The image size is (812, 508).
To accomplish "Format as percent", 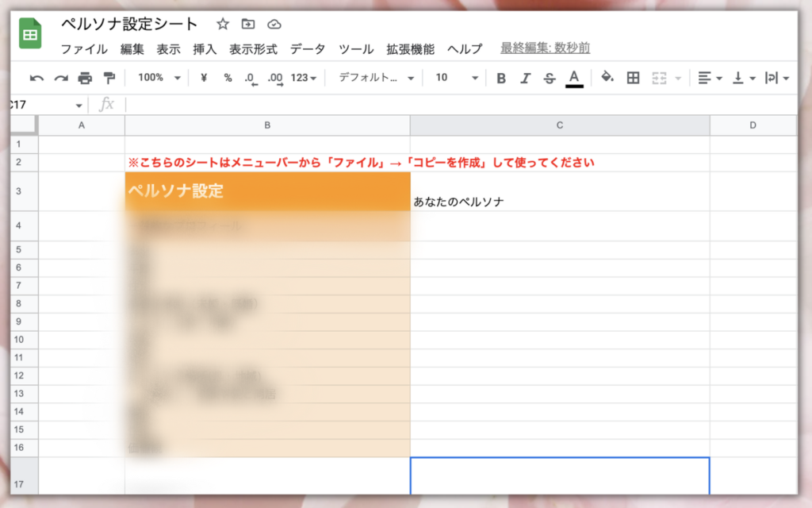I will pyautogui.click(x=228, y=78).
